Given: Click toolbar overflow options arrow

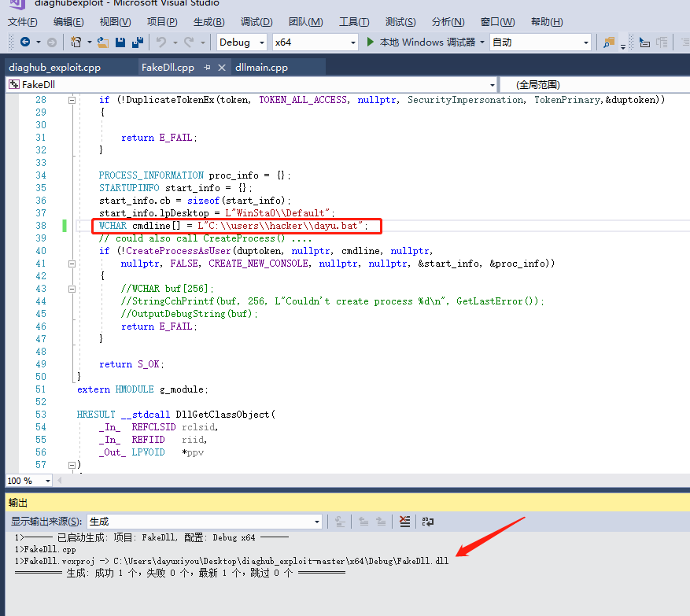Looking at the screenshot, I should point(623,46).
